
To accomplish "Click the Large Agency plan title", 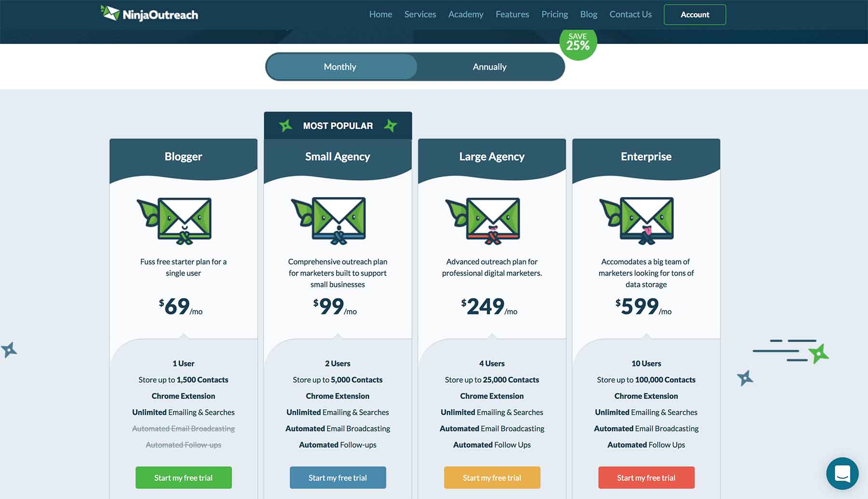I will pyautogui.click(x=492, y=156).
